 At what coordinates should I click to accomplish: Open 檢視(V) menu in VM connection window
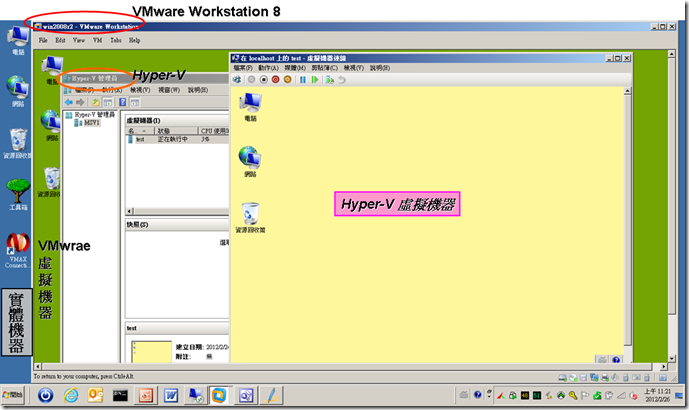coord(354,68)
